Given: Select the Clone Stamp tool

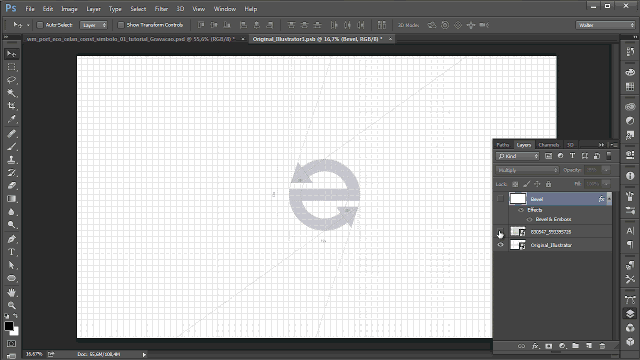Looking at the screenshot, I should pos(11,160).
